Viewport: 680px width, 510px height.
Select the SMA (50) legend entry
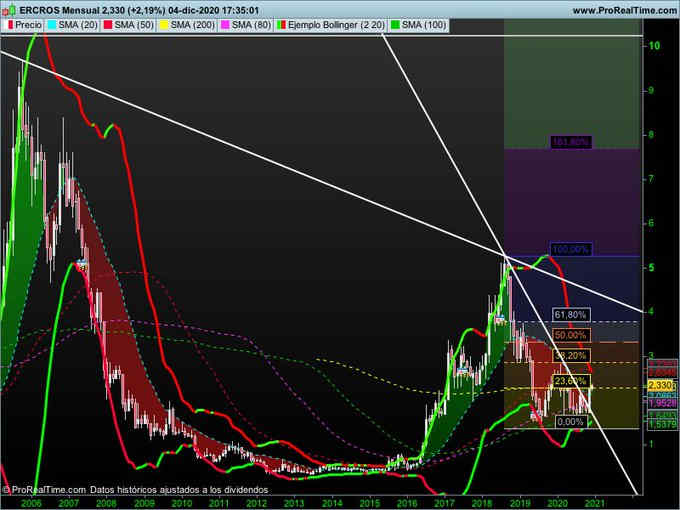point(129,25)
